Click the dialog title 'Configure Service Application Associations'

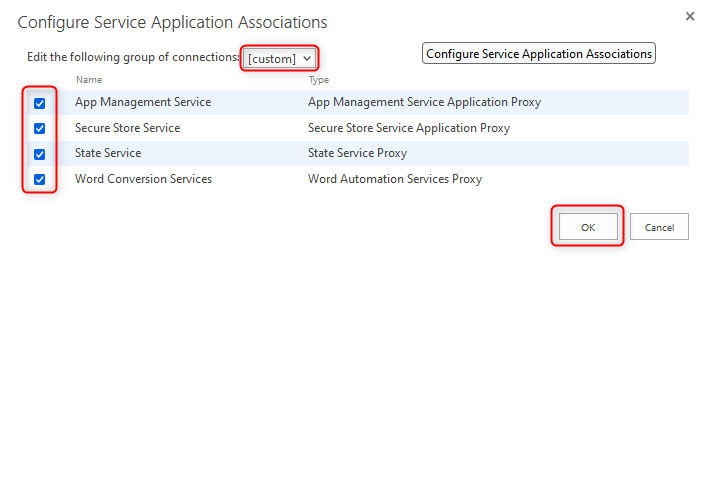172,23
